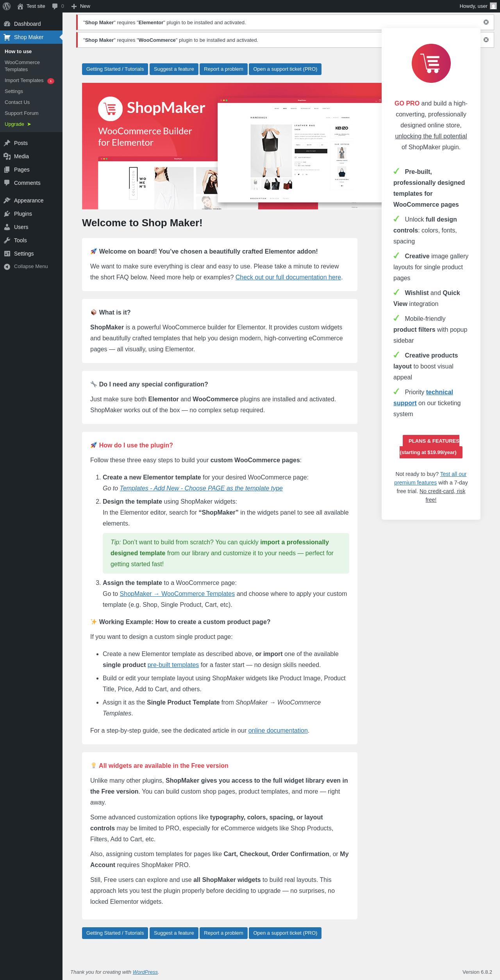Click the Pages icon in sidebar

tap(7, 170)
